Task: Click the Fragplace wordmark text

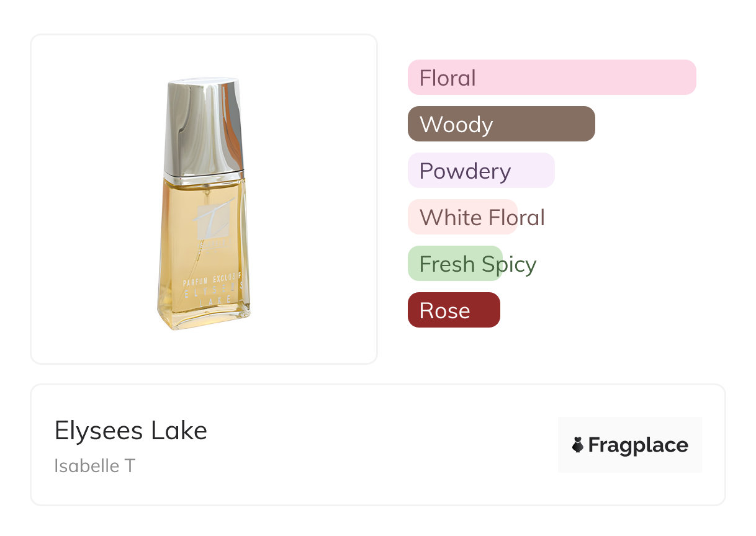Action: 638,445
